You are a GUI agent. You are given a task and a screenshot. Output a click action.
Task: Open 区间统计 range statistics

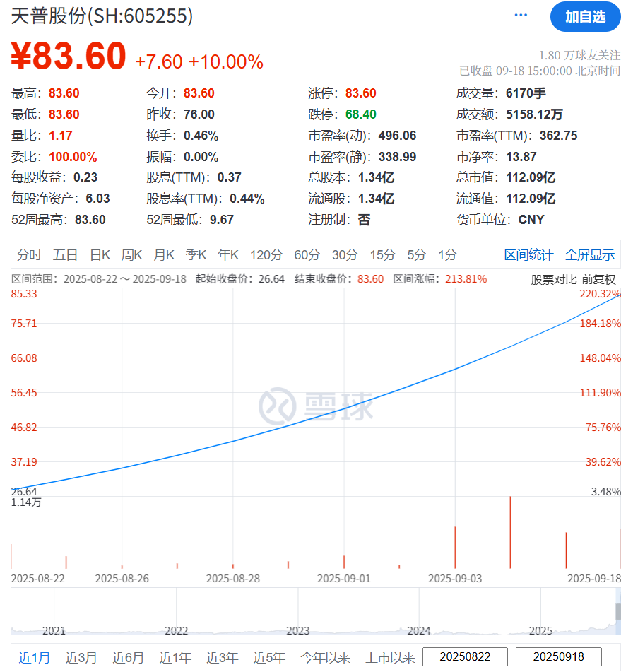[x=529, y=255]
